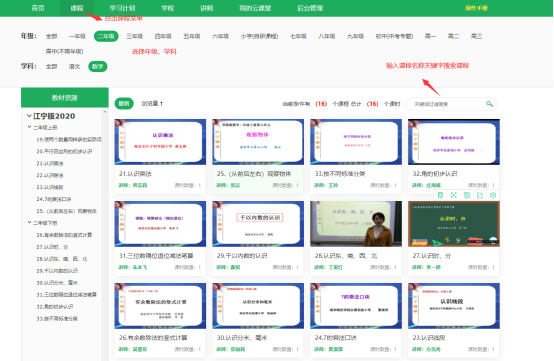Open the 7的乘法口诀 course thumbnail
Viewport: 554px width, 361px height.
pyautogui.click(x=356, y=306)
